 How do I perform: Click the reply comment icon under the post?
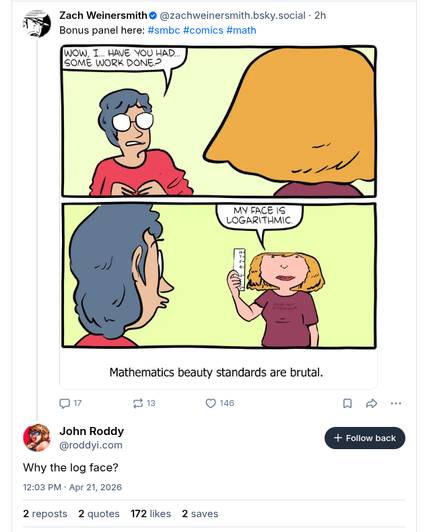coord(64,403)
